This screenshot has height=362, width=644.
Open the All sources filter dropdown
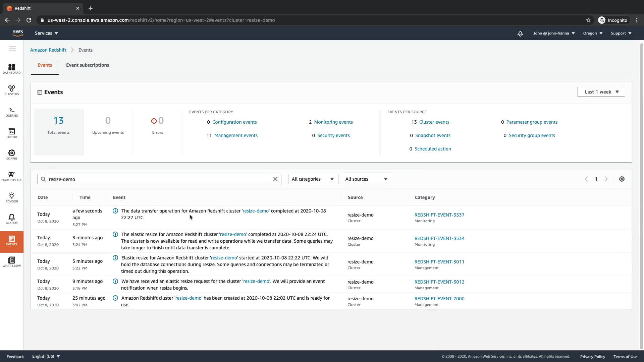[366, 179]
